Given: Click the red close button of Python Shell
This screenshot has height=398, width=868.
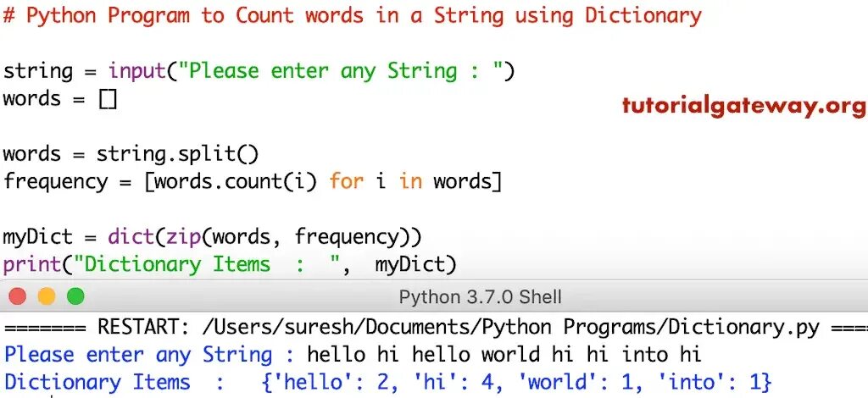Looking at the screenshot, I should point(18,296).
